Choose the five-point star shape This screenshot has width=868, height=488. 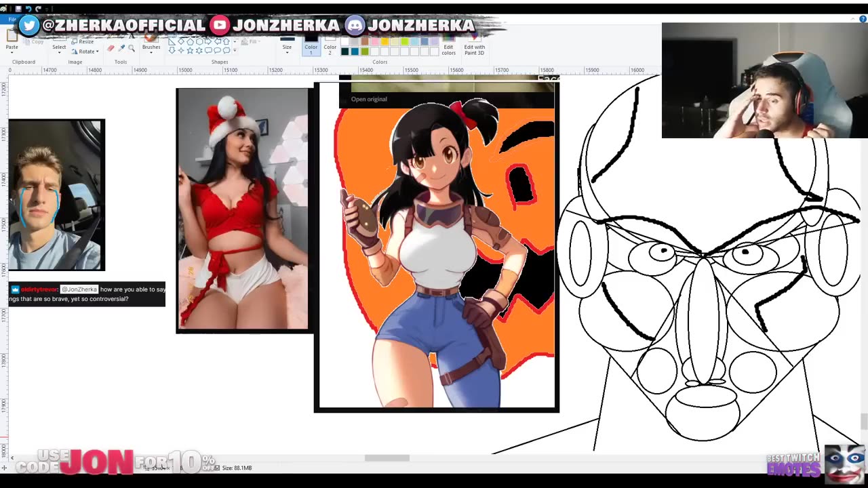[190, 50]
